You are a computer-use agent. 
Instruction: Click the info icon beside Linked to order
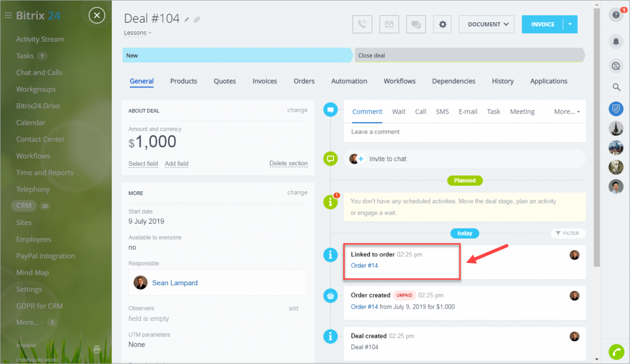click(330, 255)
